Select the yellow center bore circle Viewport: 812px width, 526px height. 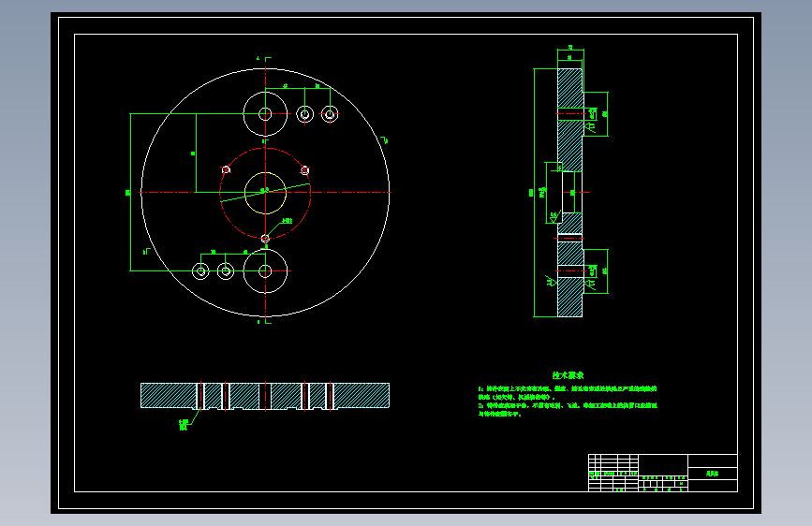point(265,193)
